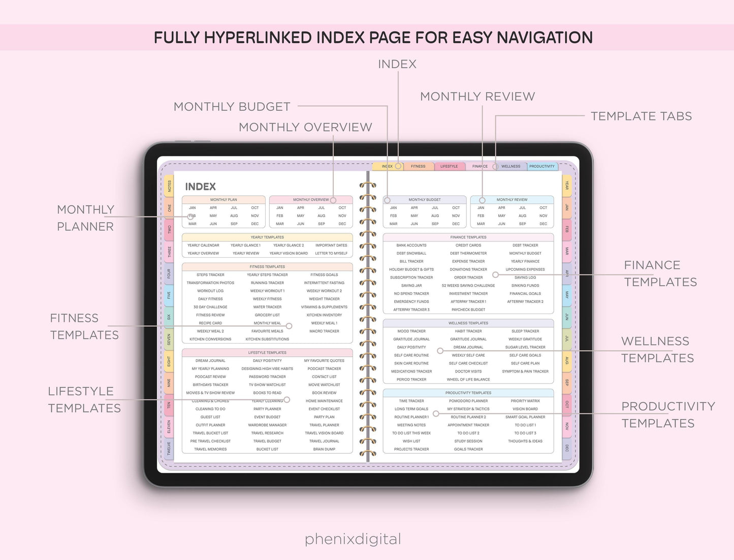Click OCT under Monthly Budget
Screen dimensions: 734x560
tap(456, 208)
